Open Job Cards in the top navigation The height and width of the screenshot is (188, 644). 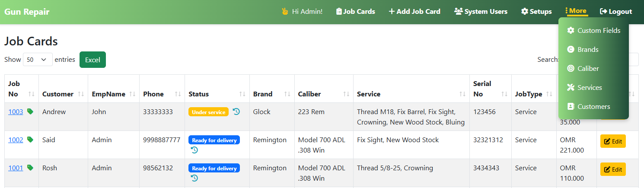[x=355, y=11]
